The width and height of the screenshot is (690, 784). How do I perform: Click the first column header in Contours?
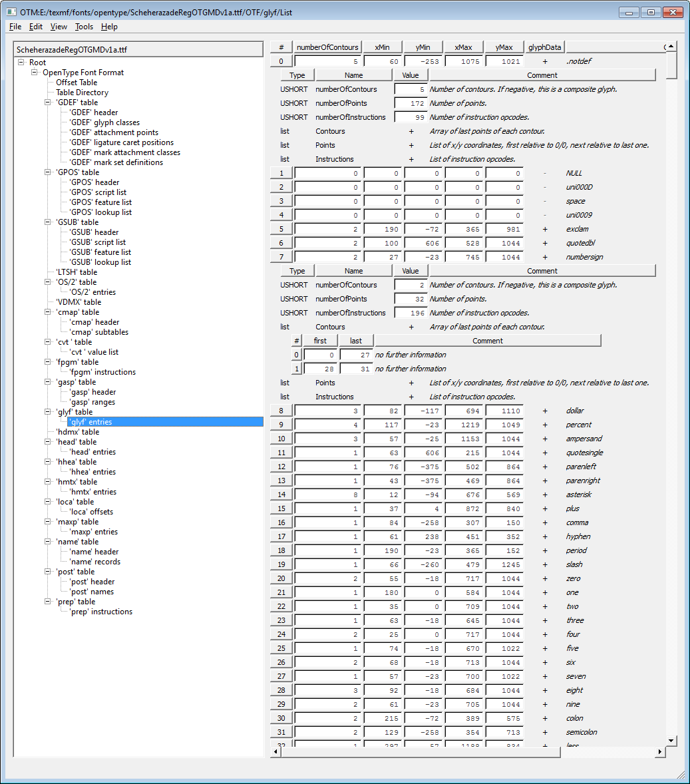pyautogui.click(x=320, y=341)
